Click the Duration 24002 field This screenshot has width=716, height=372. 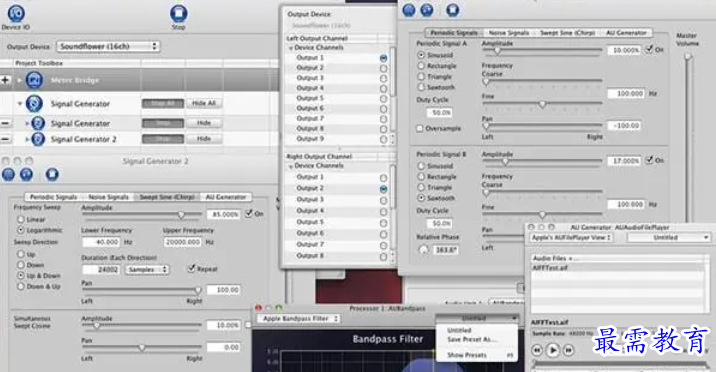point(101,270)
